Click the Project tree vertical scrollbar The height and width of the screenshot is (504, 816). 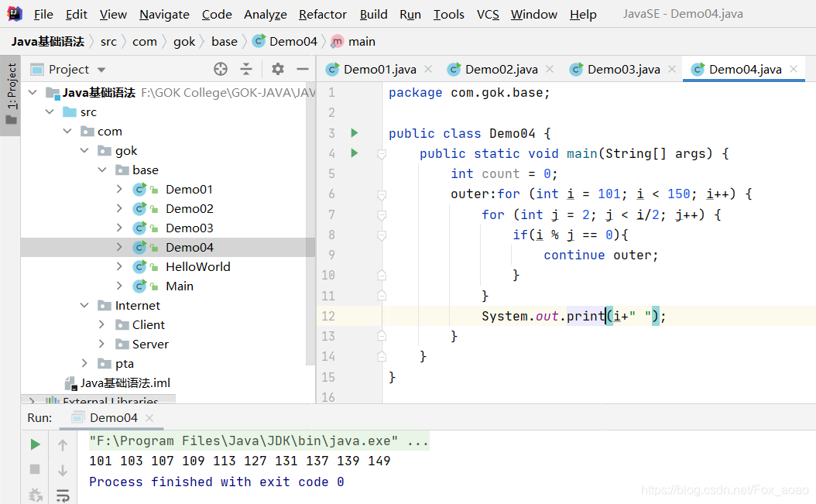pos(310,224)
